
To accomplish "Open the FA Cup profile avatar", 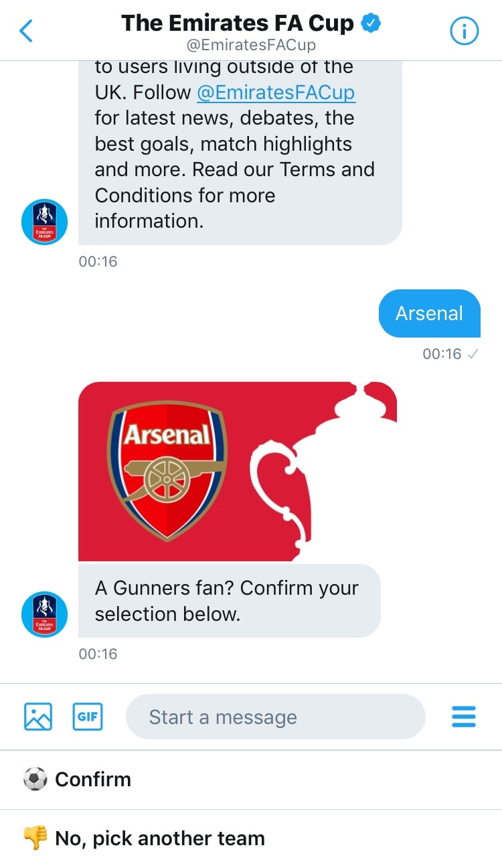I will 44,614.
